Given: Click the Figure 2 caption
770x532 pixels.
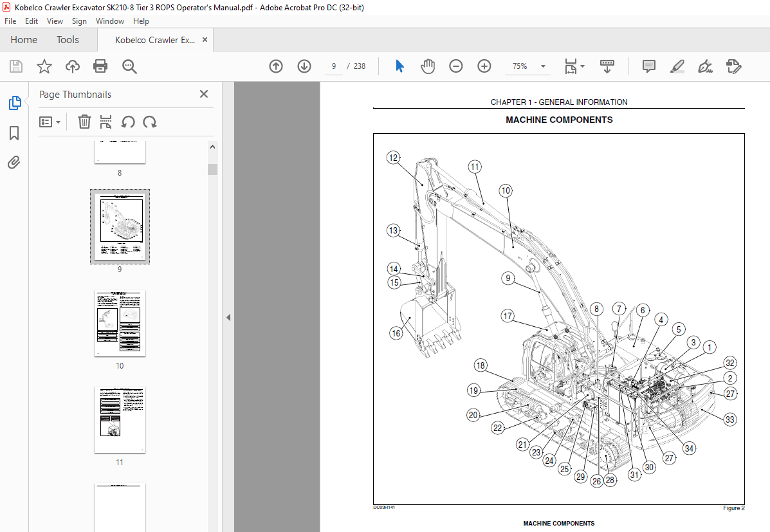Looking at the screenshot, I should click(x=734, y=508).
